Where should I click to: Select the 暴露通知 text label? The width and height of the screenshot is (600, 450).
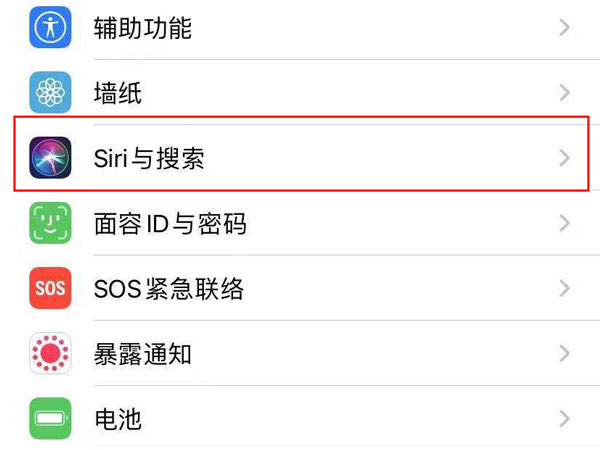point(142,354)
